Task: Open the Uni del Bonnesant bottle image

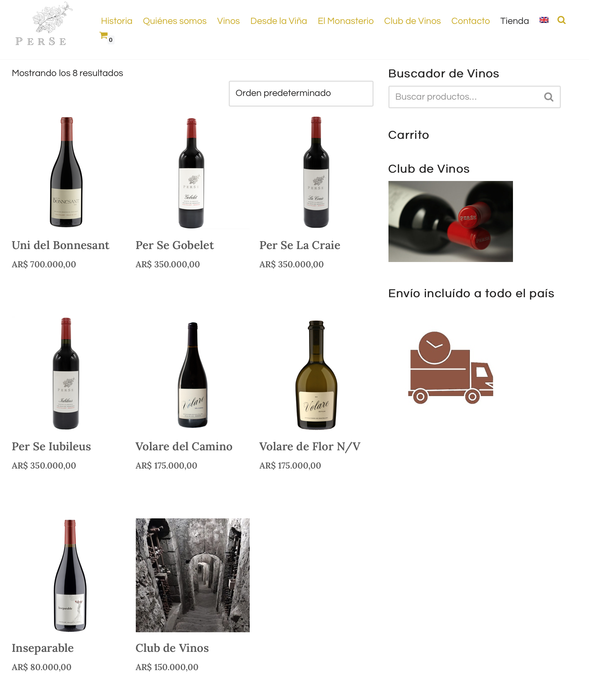Action: (66, 172)
